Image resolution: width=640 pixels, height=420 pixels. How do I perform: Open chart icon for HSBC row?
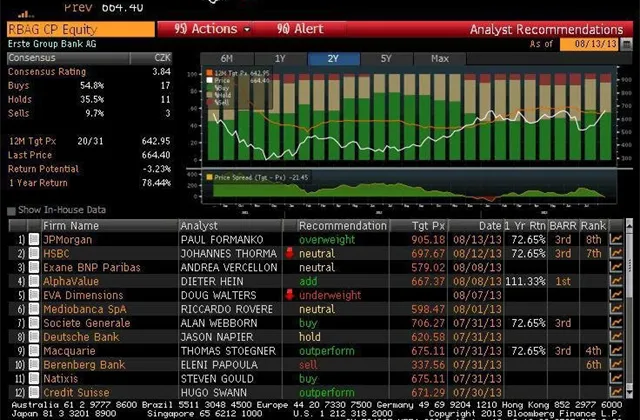coord(616,253)
